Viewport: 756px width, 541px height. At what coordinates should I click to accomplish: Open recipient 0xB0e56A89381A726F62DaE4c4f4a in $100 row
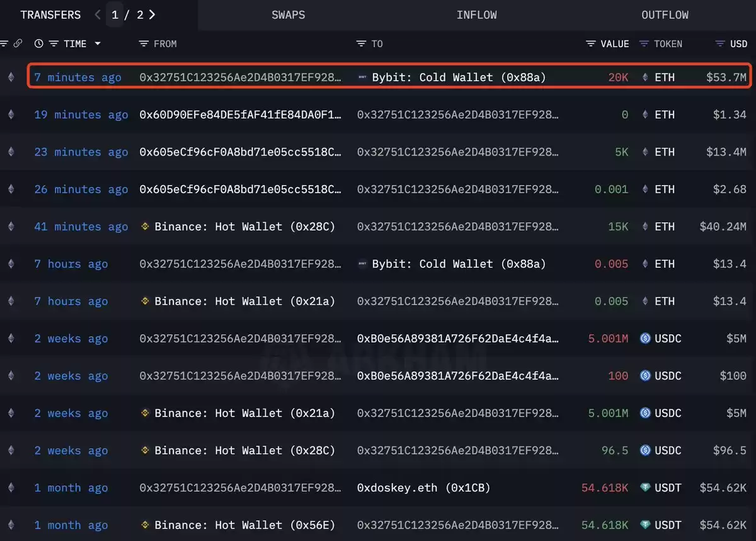(458, 376)
